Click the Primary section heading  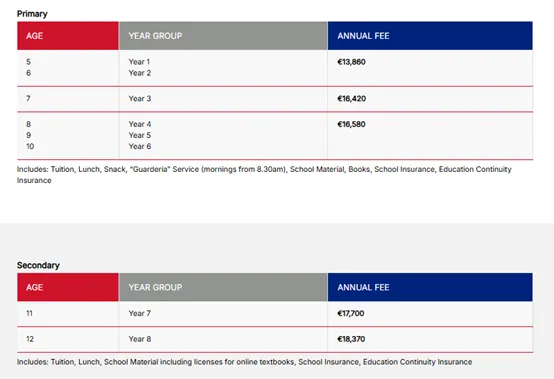[x=32, y=14]
